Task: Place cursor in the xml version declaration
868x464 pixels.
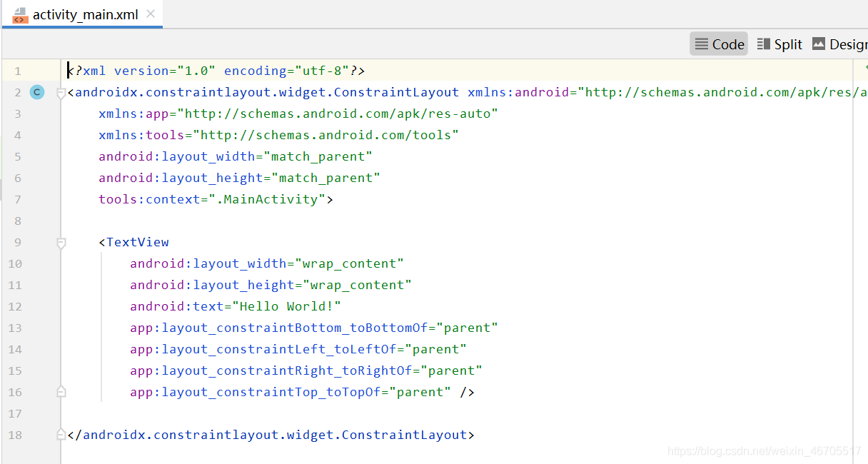Action: pyautogui.click(x=216, y=71)
